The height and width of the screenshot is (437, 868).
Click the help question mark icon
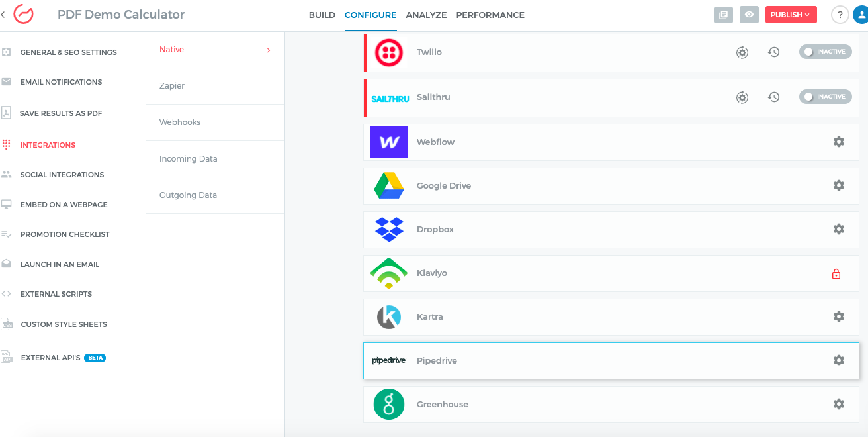pos(840,15)
